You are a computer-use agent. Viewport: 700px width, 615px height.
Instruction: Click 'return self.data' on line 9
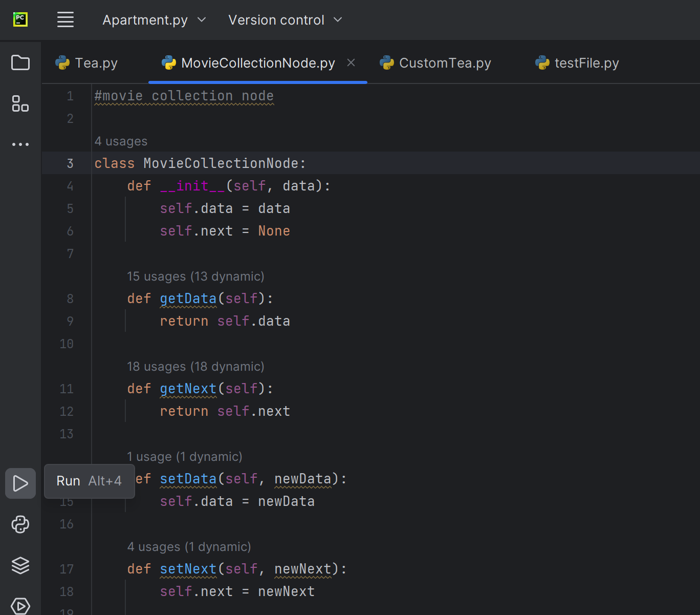[x=225, y=321]
